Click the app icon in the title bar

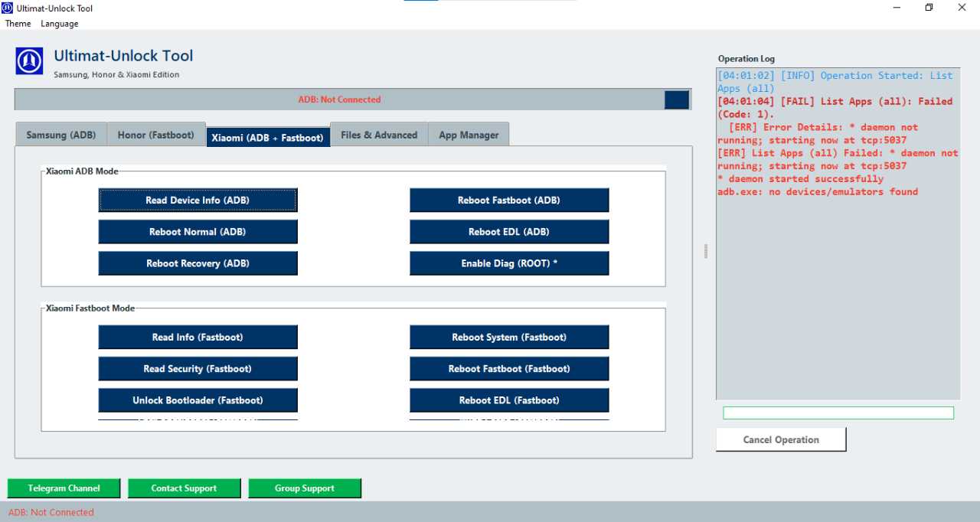(x=7, y=8)
